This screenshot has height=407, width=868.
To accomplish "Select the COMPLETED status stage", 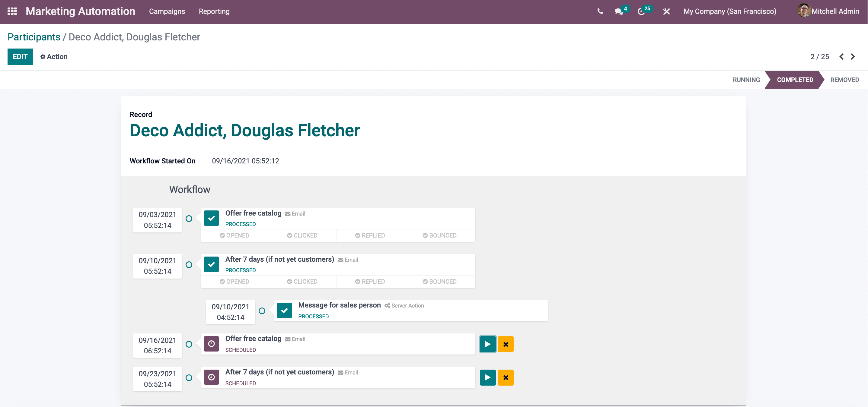I will (x=795, y=80).
